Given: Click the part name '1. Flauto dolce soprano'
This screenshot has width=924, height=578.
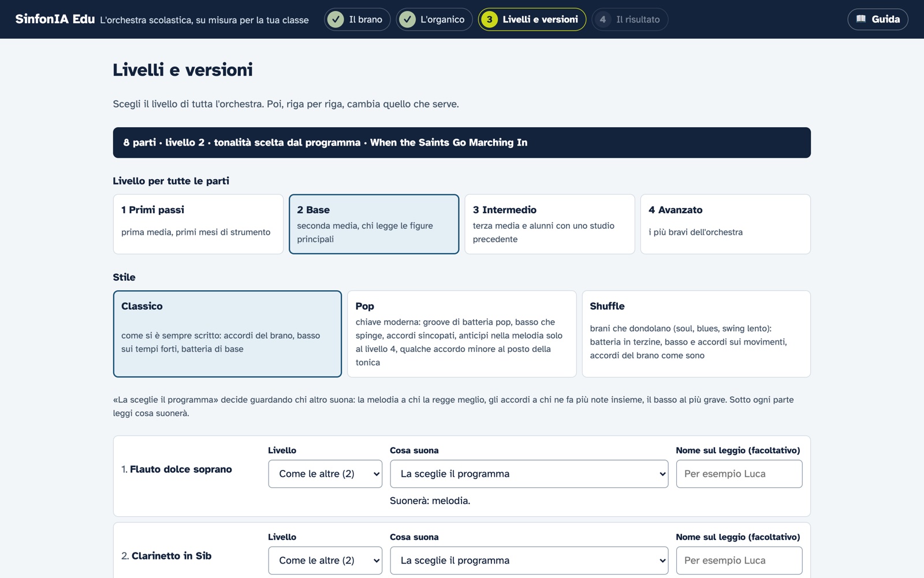Looking at the screenshot, I should pos(177,469).
